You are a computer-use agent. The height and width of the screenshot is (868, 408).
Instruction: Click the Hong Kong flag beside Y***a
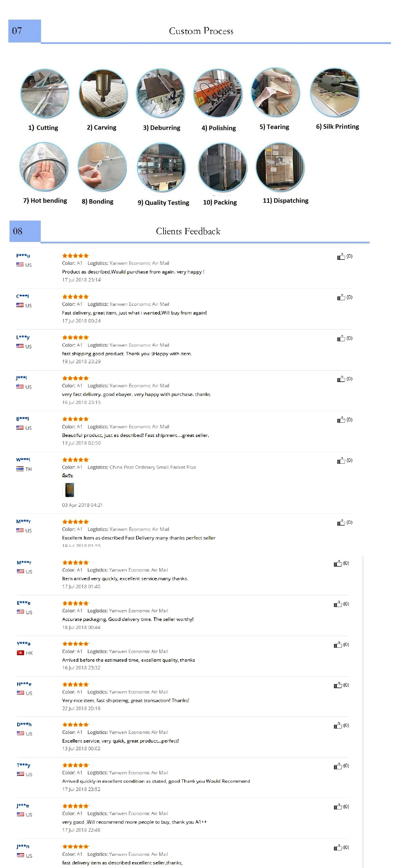pyautogui.click(x=20, y=652)
